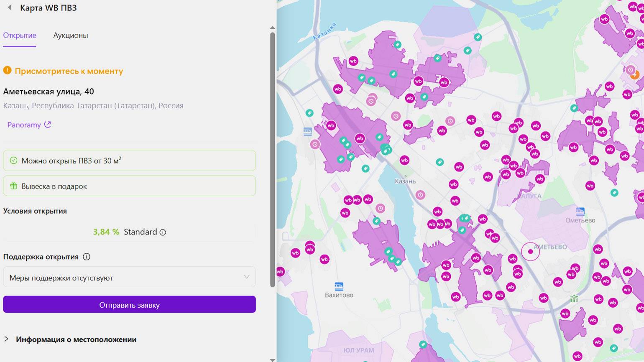The width and height of the screenshot is (644, 362).
Task: Click the Вывеска в подарок notice
Action: click(129, 186)
